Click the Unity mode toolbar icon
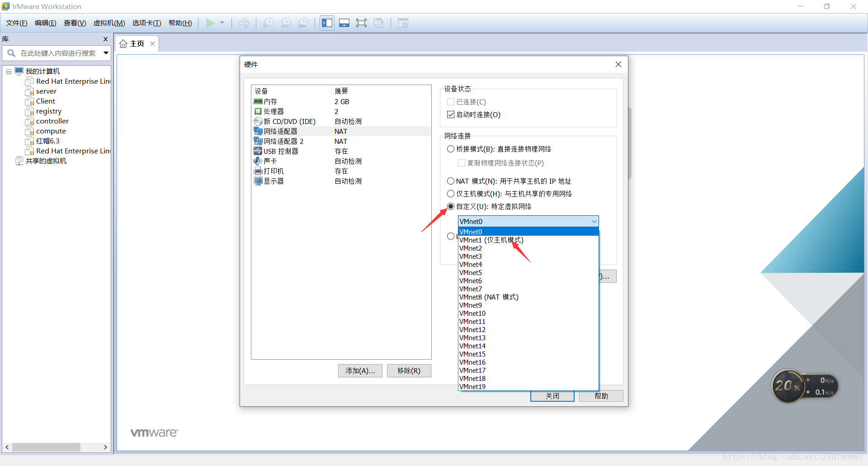Screen dimensions: 868x466 379,23
